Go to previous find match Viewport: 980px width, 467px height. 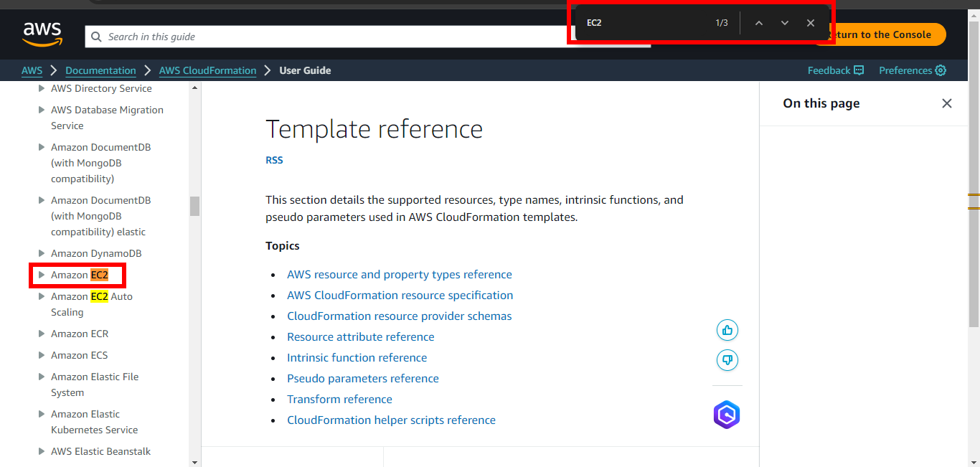(x=758, y=23)
